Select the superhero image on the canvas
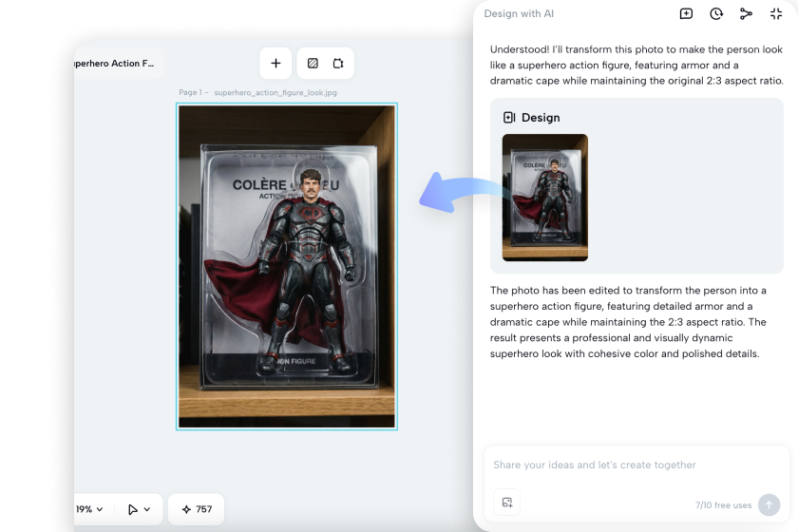This screenshot has width=798, height=532. tap(287, 266)
